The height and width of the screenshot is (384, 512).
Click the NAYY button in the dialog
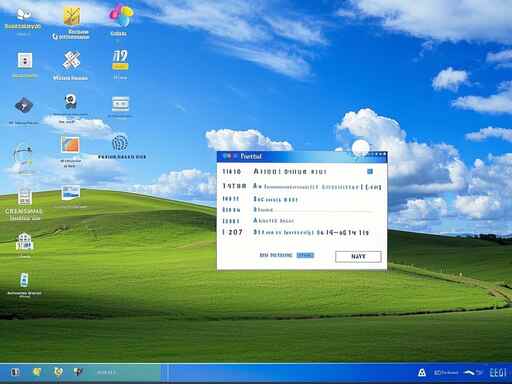pyautogui.click(x=358, y=256)
